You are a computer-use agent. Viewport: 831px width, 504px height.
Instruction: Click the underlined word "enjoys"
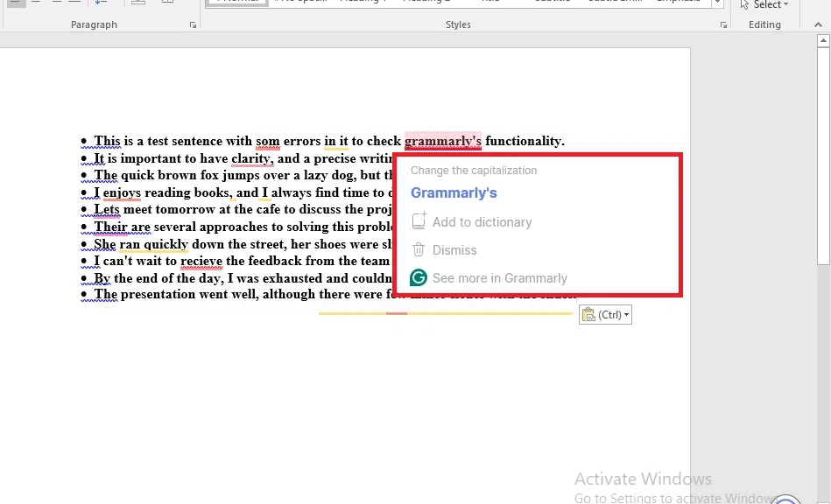pos(122,192)
